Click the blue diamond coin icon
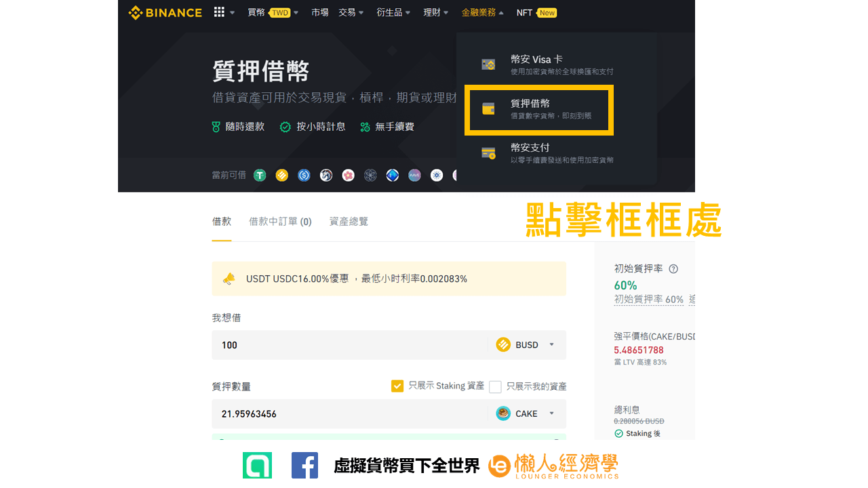Screen dimensions: 868x488 pos(393,176)
